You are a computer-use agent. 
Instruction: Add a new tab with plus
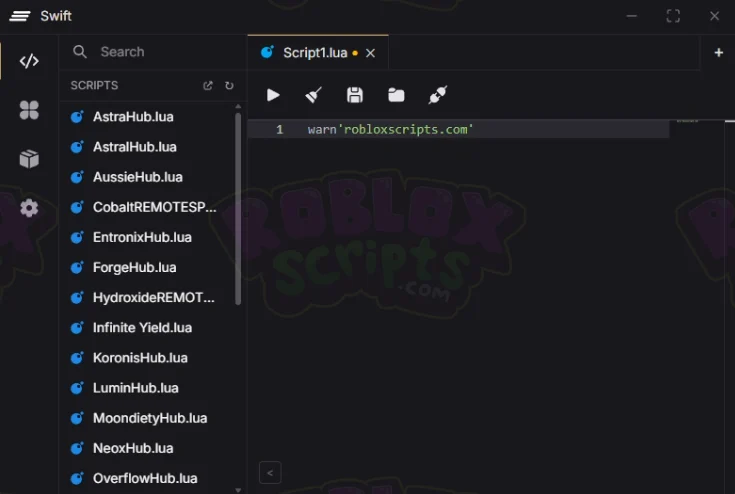point(718,52)
